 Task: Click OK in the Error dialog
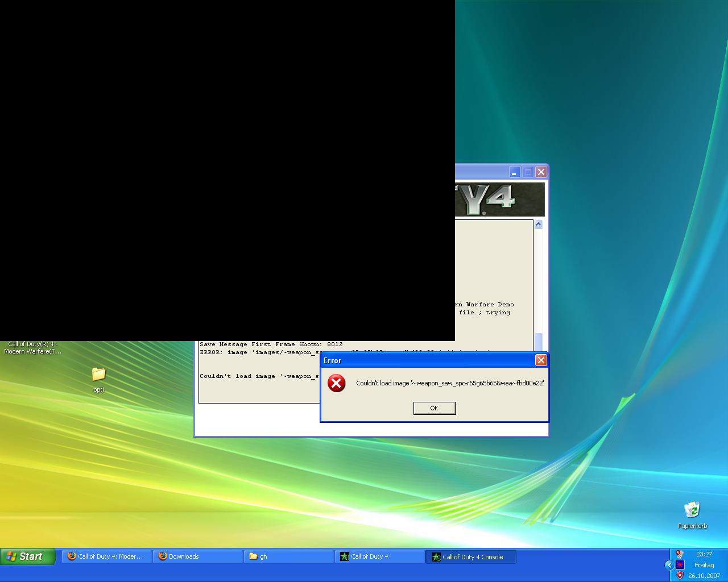[434, 408]
